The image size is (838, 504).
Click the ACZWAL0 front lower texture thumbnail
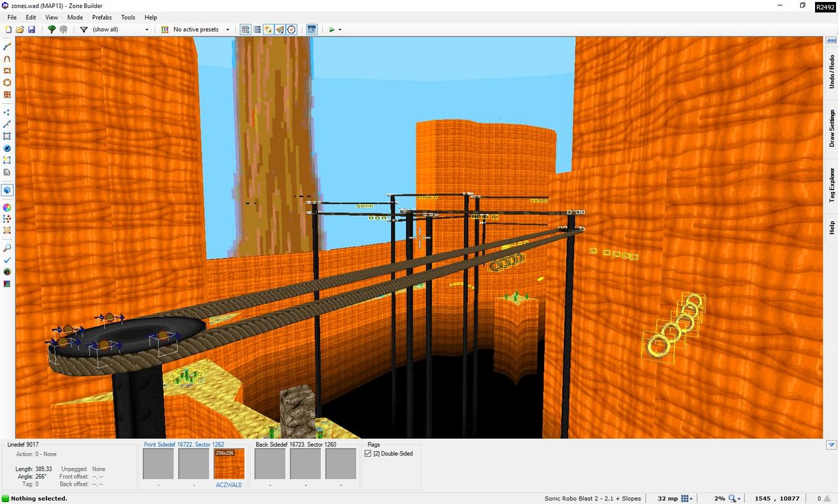pyautogui.click(x=229, y=464)
